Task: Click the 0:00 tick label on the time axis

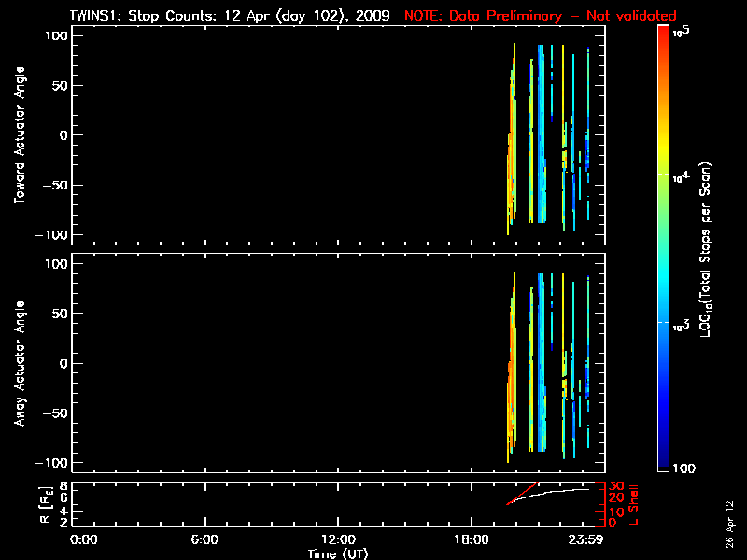Action: pyautogui.click(x=84, y=540)
